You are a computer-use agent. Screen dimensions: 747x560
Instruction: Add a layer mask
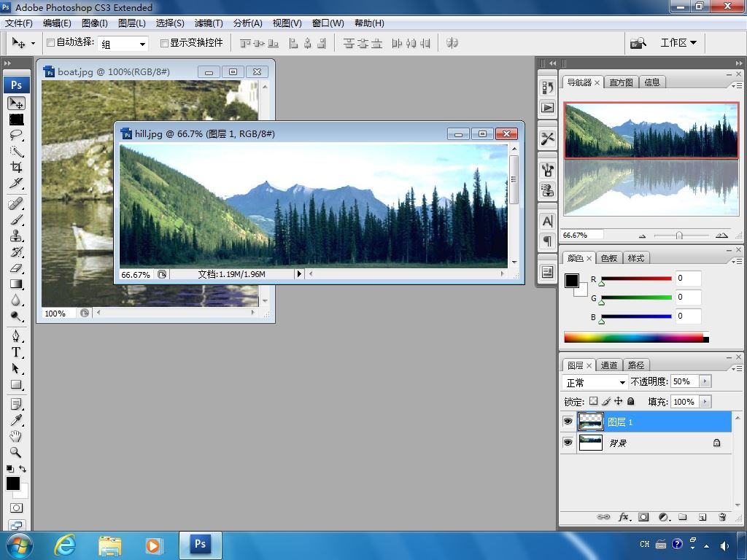(x=643, y=517)
